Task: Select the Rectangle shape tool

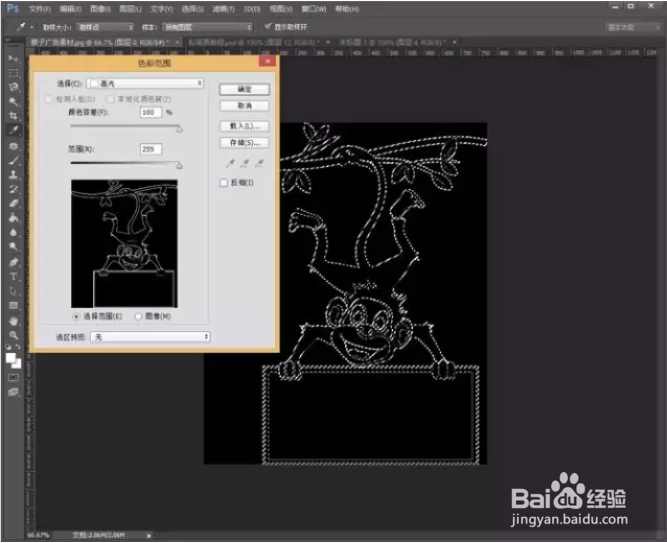Action: [13, 306]
